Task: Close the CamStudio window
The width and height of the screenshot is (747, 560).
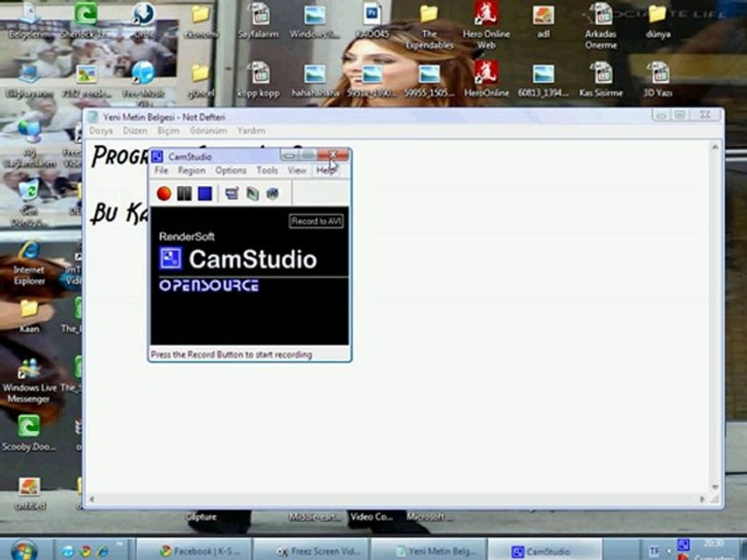Action: 333,155
